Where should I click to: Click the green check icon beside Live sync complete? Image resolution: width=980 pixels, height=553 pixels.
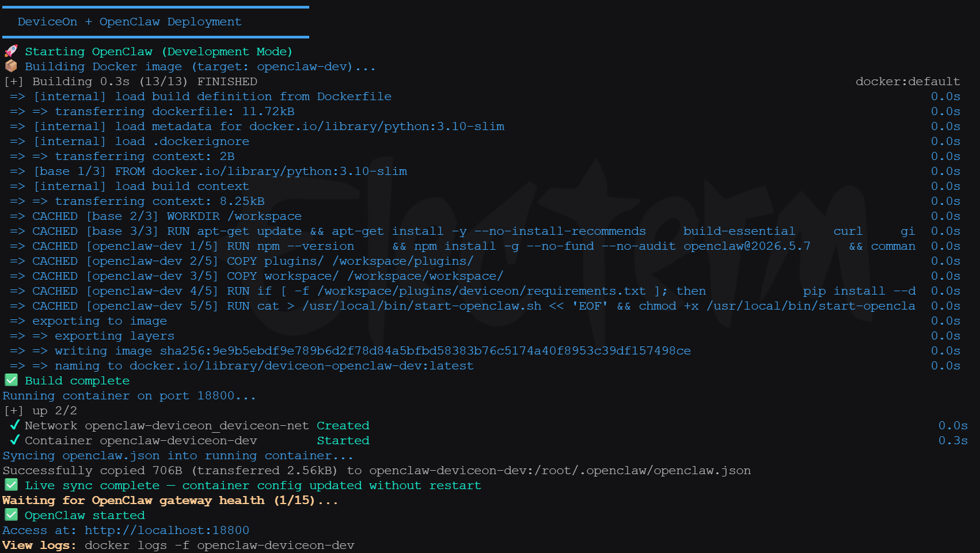point(11,485)
